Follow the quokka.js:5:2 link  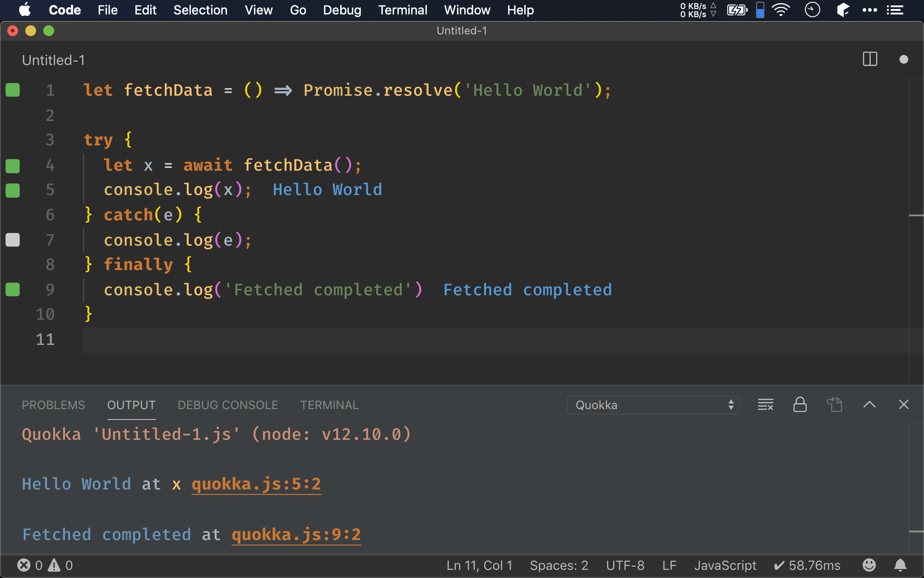point(256,484)
